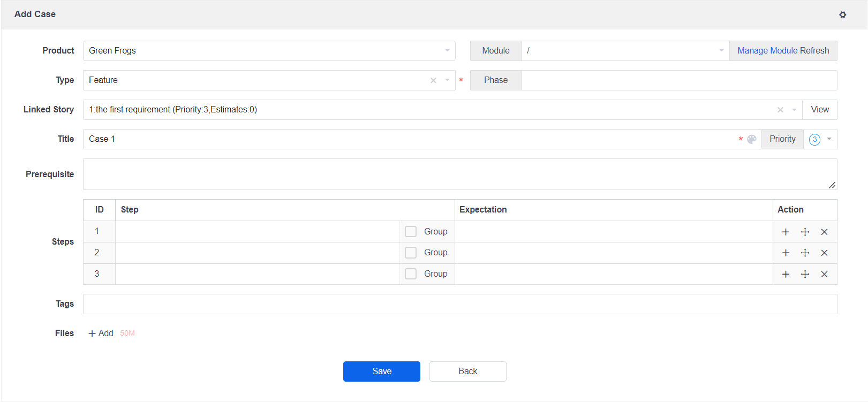
Task: Toggle the Group checkbox for step 2
Action: [x=411, y=253]
